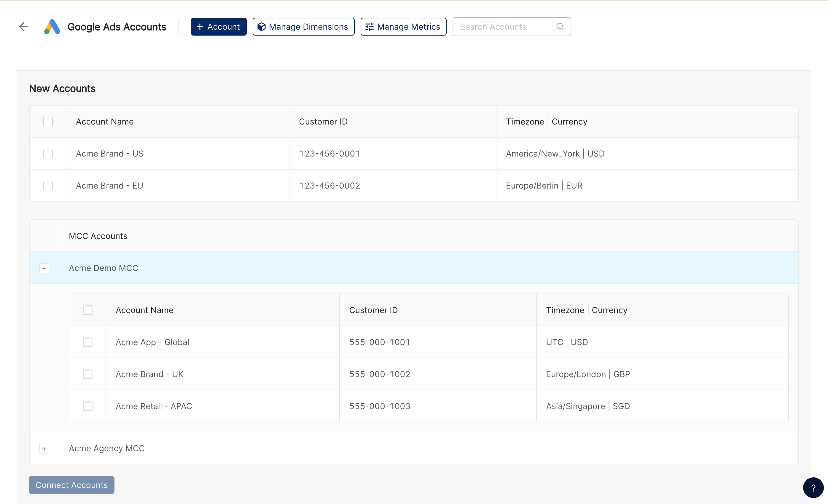
Task: Focus the Search Accounts field
Action: pos(512,27)
